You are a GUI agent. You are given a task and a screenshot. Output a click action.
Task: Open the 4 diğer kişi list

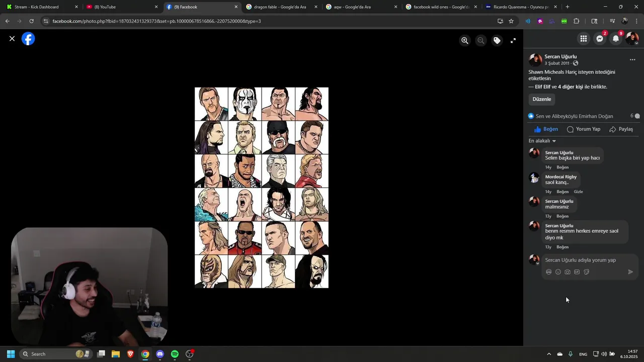(571, 87)
